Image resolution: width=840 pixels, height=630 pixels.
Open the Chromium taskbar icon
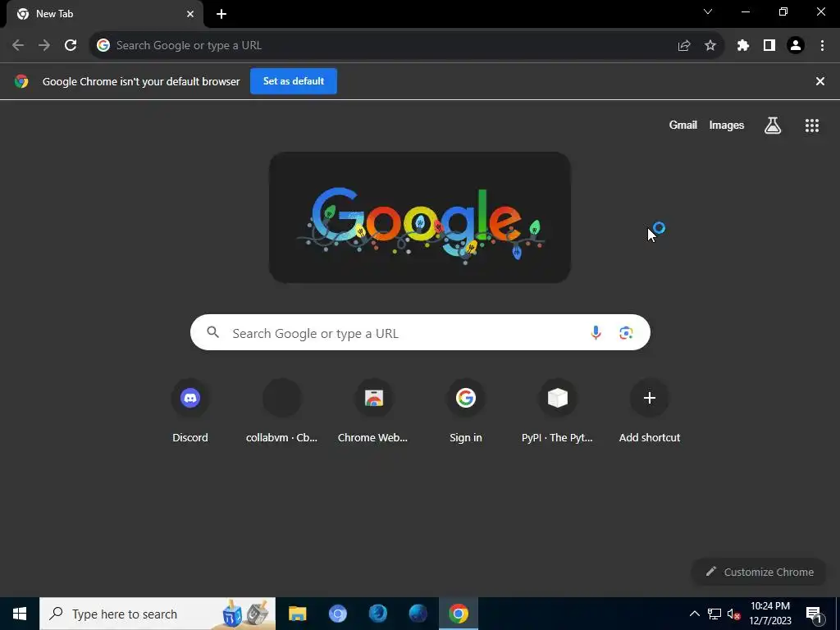coord(337,614)
